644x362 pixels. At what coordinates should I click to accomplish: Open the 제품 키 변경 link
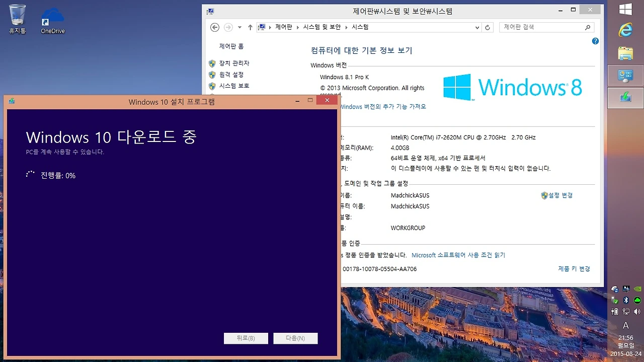pos(574,268)
